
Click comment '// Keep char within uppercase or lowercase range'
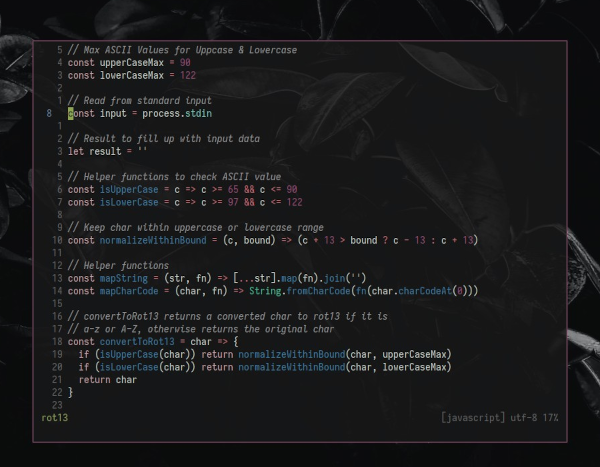tap(196, 228)
